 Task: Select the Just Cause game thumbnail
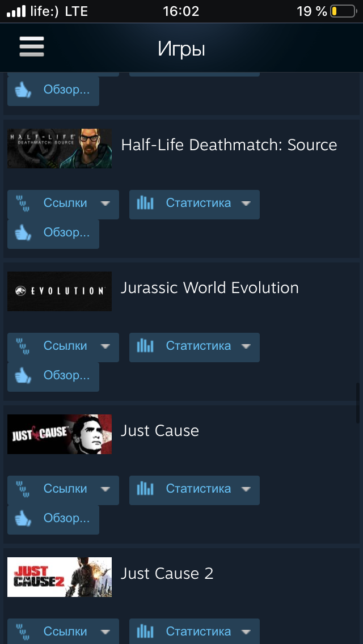pos(60,434)
